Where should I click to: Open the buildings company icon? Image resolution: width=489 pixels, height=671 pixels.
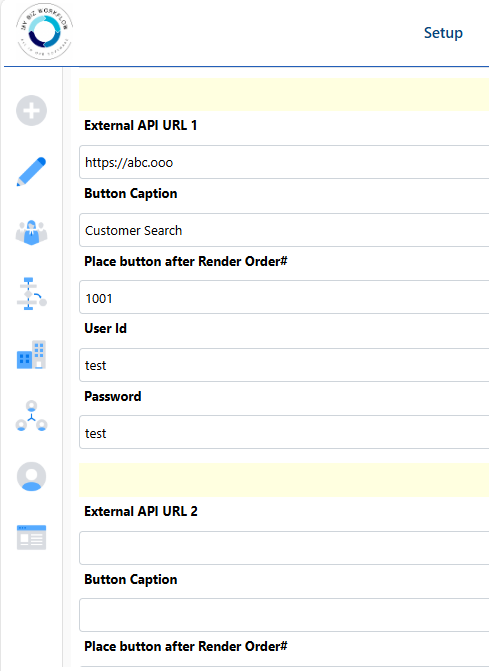[x=31, y=355]
